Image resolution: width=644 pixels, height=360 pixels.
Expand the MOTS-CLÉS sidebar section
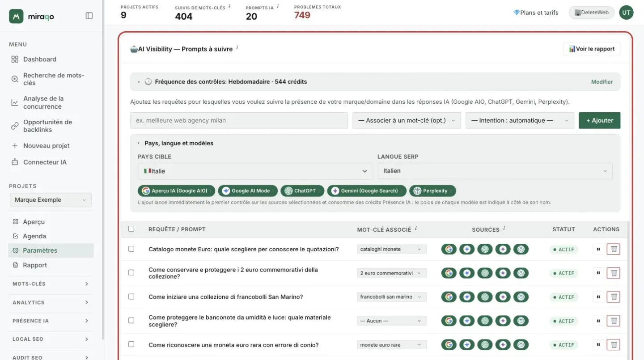pos(51,284)
